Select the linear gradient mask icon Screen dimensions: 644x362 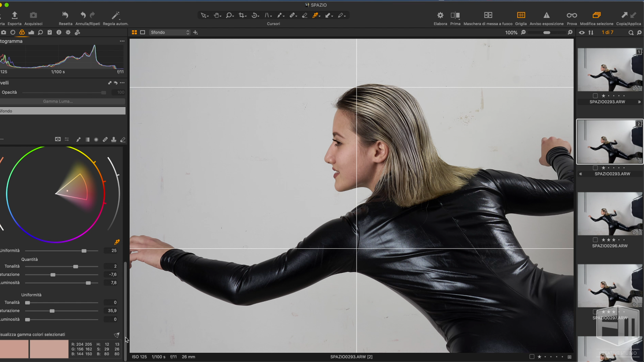(x=87, y=140)
